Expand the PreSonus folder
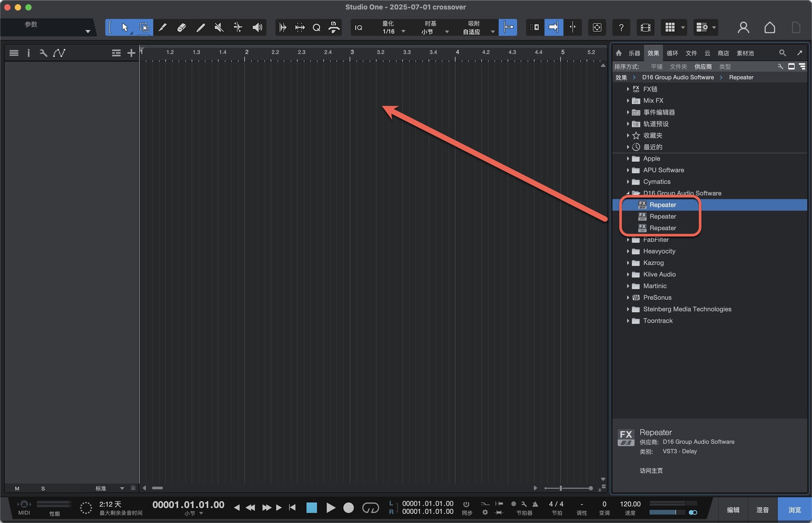 (x=628, y=298)
